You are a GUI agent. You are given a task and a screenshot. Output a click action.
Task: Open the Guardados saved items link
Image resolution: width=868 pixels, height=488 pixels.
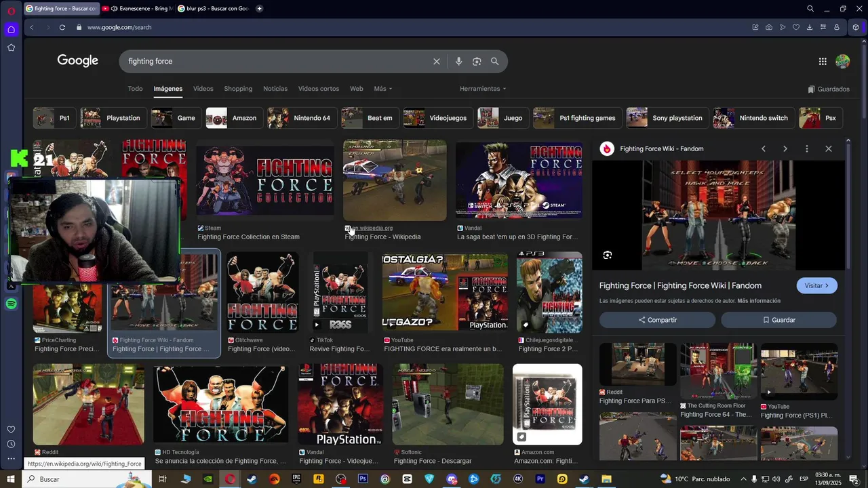[829, 89]
